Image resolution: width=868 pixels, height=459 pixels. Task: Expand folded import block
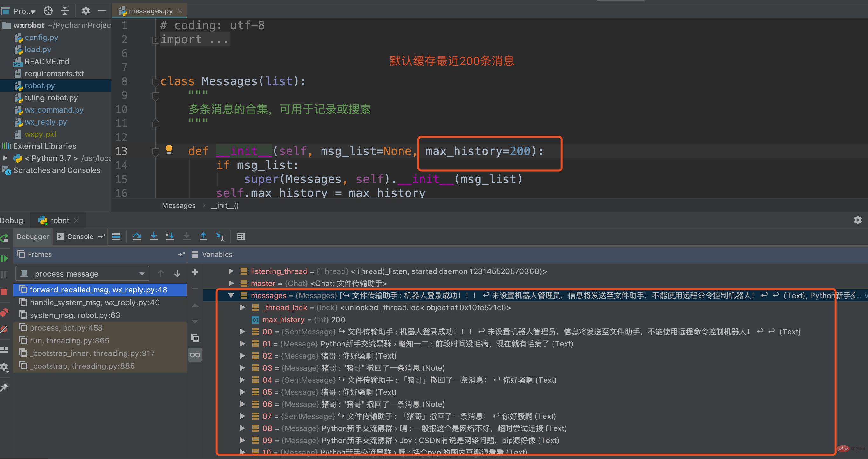pos(155,40)
